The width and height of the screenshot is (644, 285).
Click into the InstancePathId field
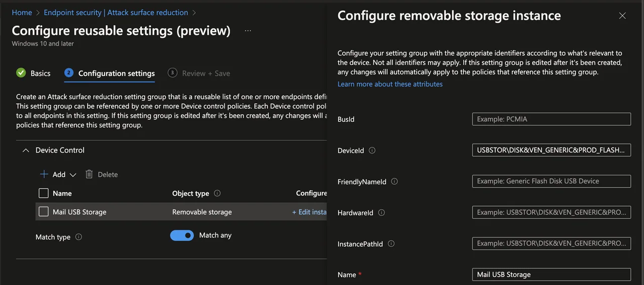pos(551,243)
